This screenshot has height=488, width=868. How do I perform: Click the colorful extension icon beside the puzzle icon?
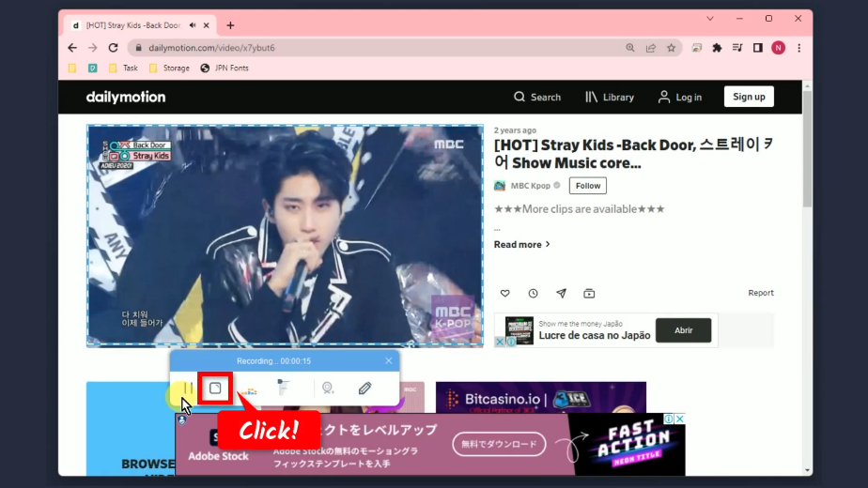pos(696,48)
